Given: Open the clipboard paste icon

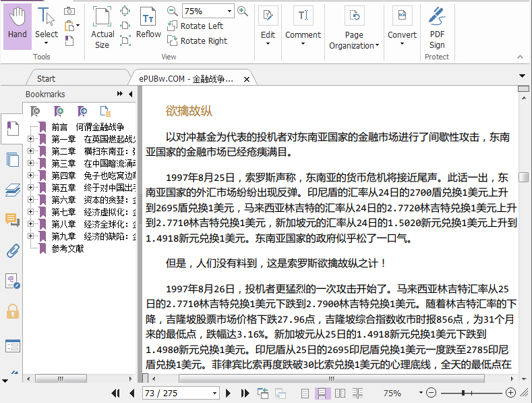Looking at the screenshot, I should 69,26.
